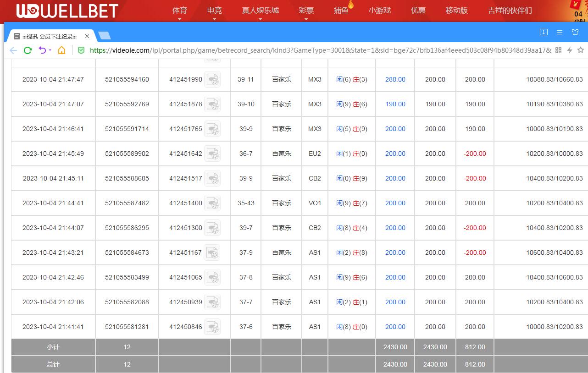Open the 优惠 navigation item
This screenshot has height=373, width=588.
coord(418,10)
